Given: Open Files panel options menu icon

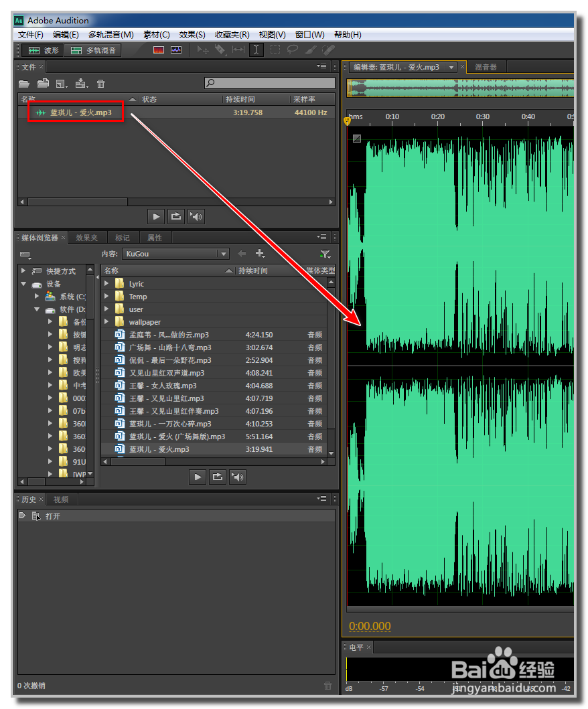Looking at the screenshot, I should click(x=321, y=66).
